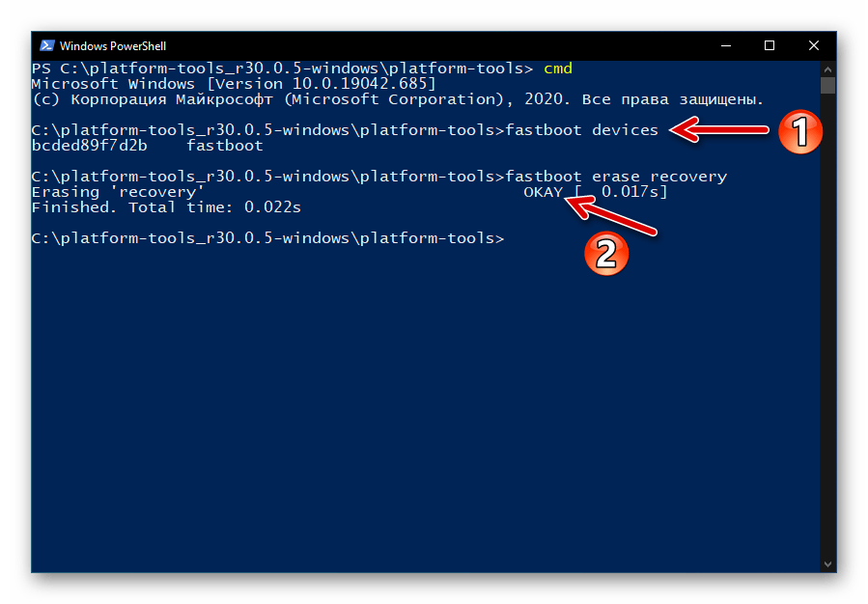Image resolution: width=868 pixels, height=604 pixels.
Task: Close the PowerShell window
Action: coord(814,45)
